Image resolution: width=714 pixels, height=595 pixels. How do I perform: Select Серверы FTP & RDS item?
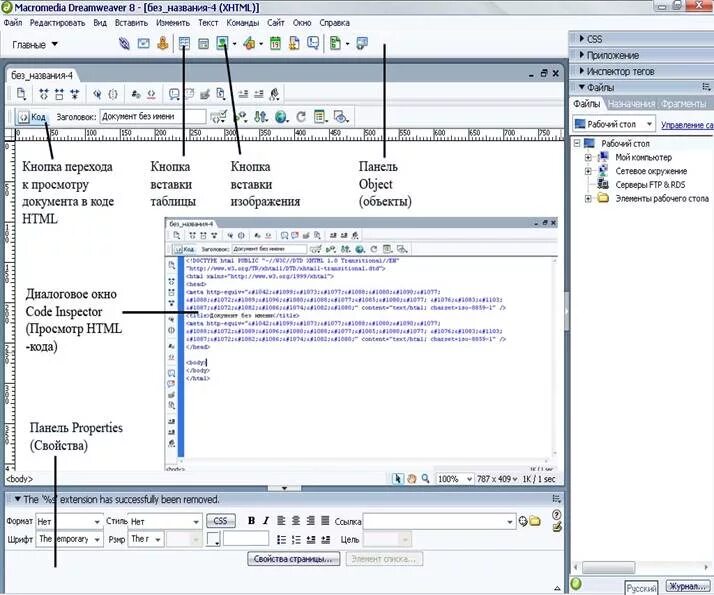pos(650,185)
